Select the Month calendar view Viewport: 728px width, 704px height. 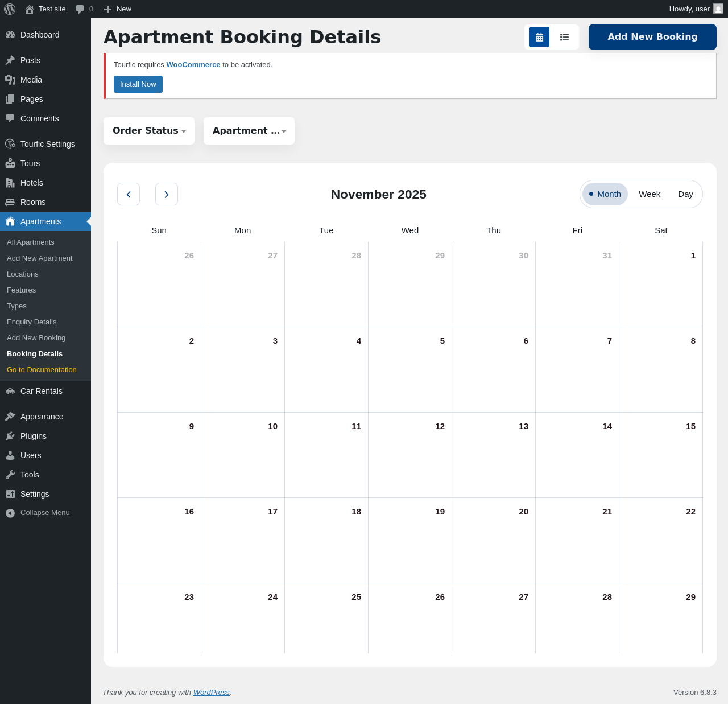[605, 194]
